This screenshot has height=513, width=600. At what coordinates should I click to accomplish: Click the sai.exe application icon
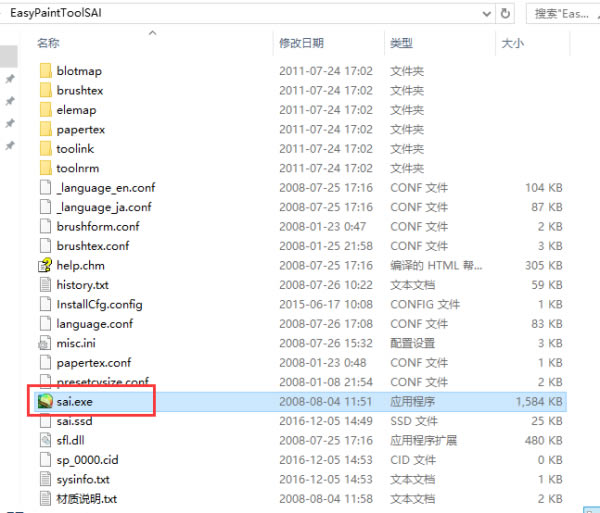tap(45, 401)
